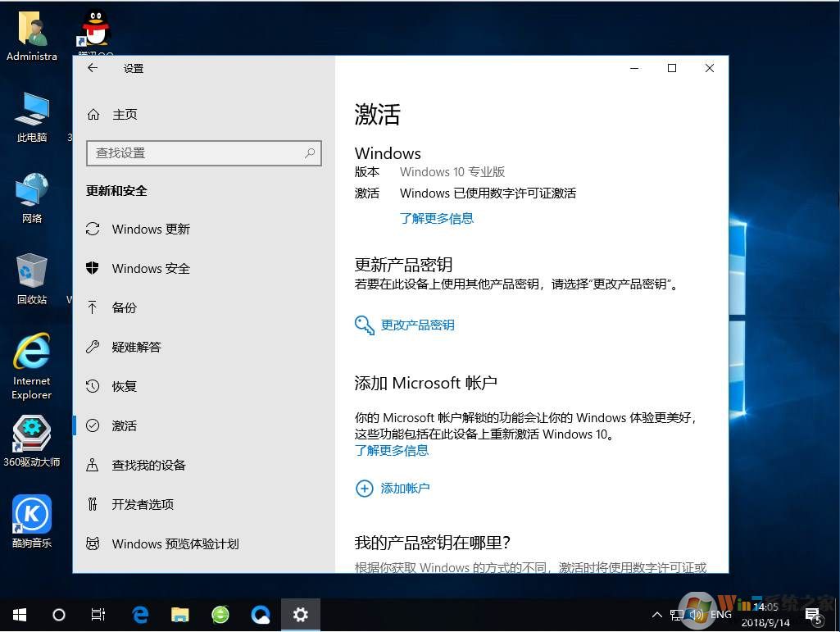Open Task View on taskbar
The image size is (840, 632).
[98, 615]
